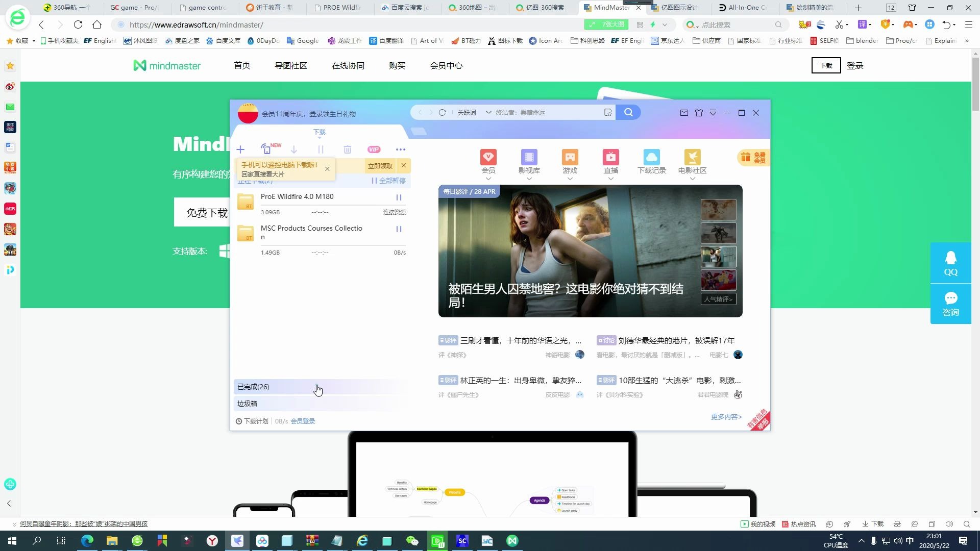This screenshot has height=551, width=980.
Task: Open 购买 in the mindmaster menu
Action: (x=397, y=65)
